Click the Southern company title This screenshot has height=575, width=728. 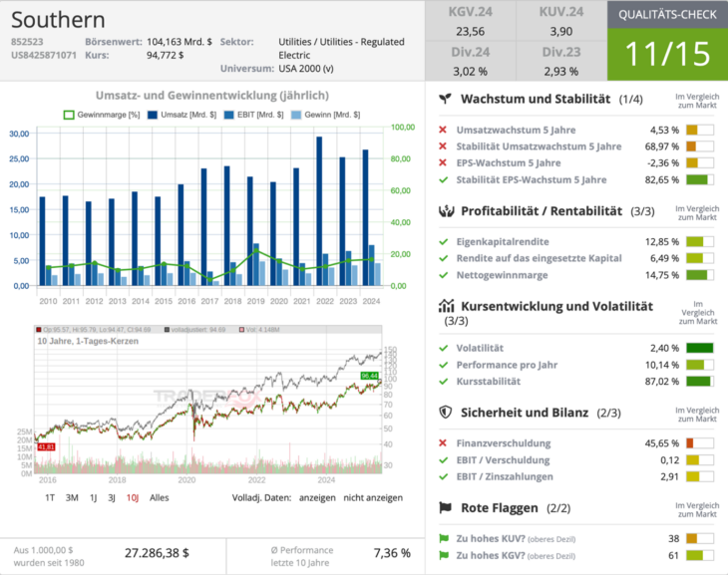coord(58,20)
